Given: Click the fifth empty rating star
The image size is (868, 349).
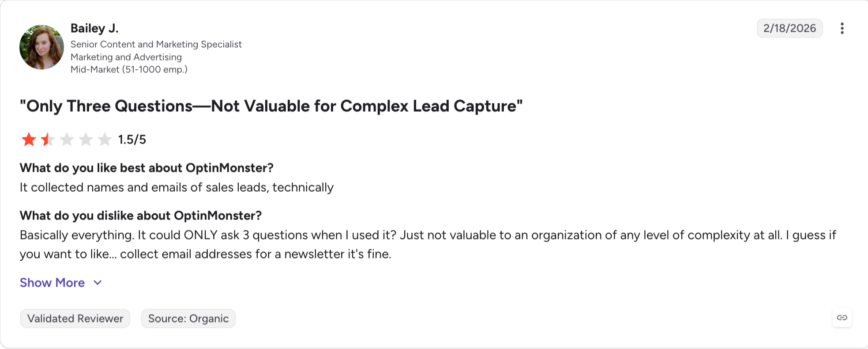Looking at the screenshot, I should tap(105, 140).
